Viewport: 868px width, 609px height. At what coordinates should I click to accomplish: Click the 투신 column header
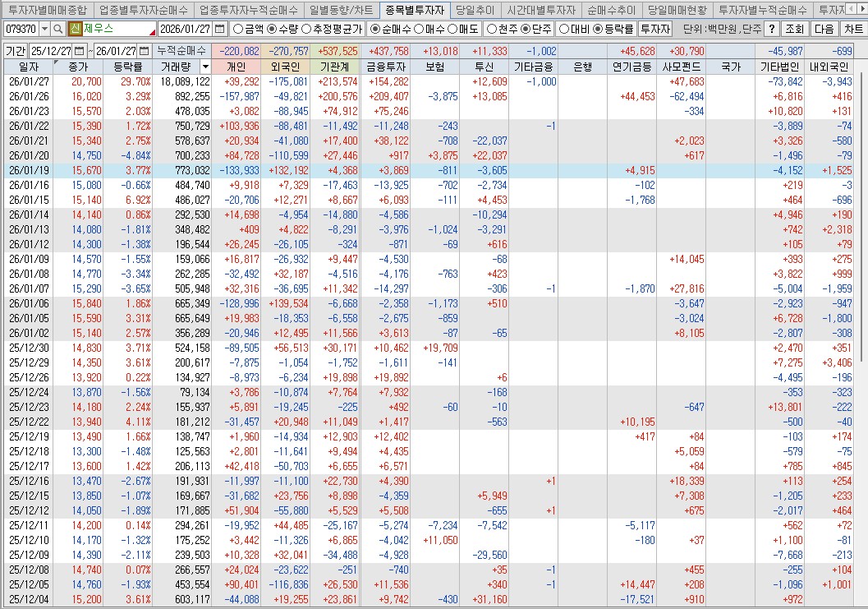484,67
